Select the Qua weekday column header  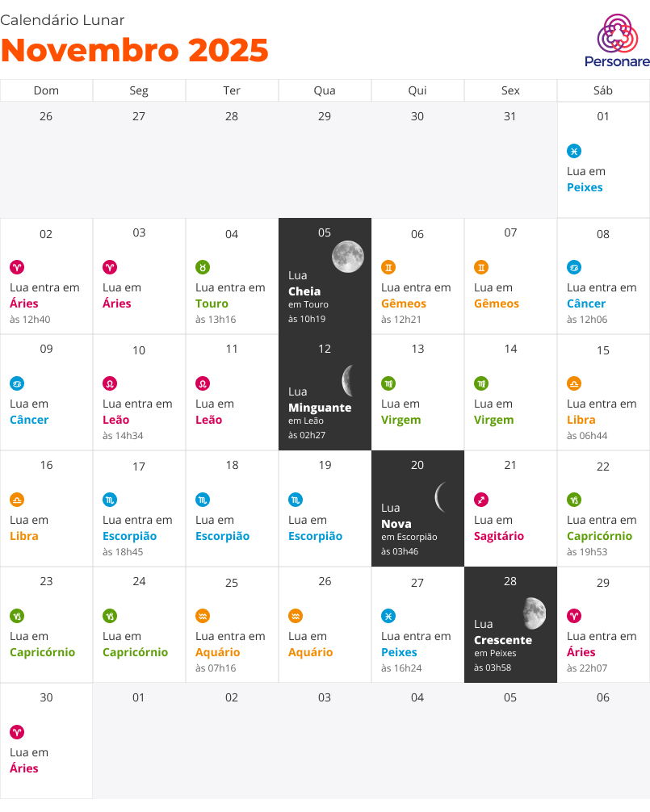pyautogui.click(x=325, y=90)
